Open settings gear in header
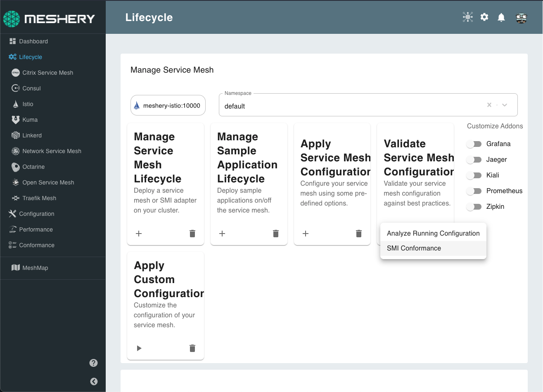This screenshot has width=543, height=392. click(484, 17)
